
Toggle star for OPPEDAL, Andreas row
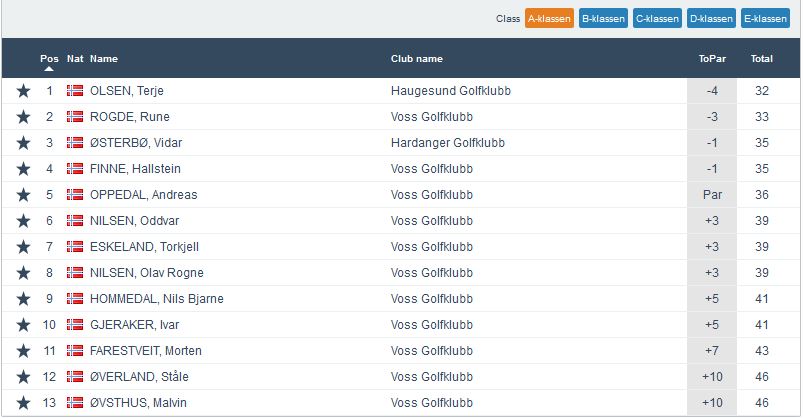pos(23,195)
